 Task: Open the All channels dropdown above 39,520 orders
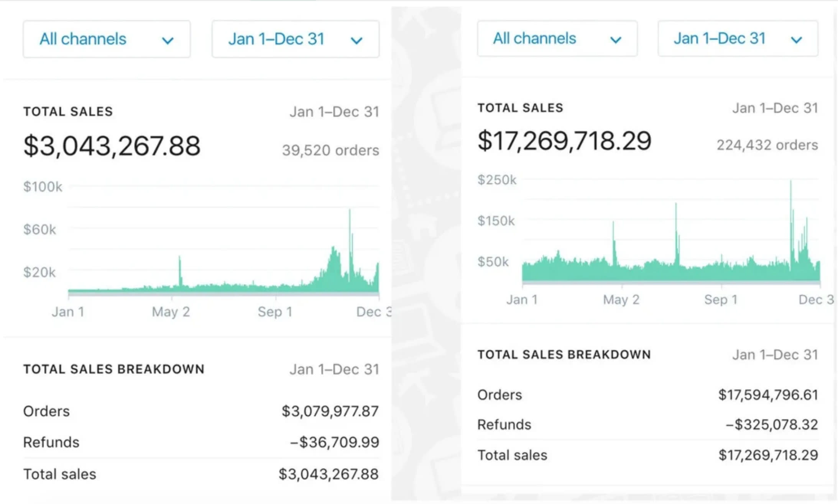pyautogui.click(x=107, y=39)
